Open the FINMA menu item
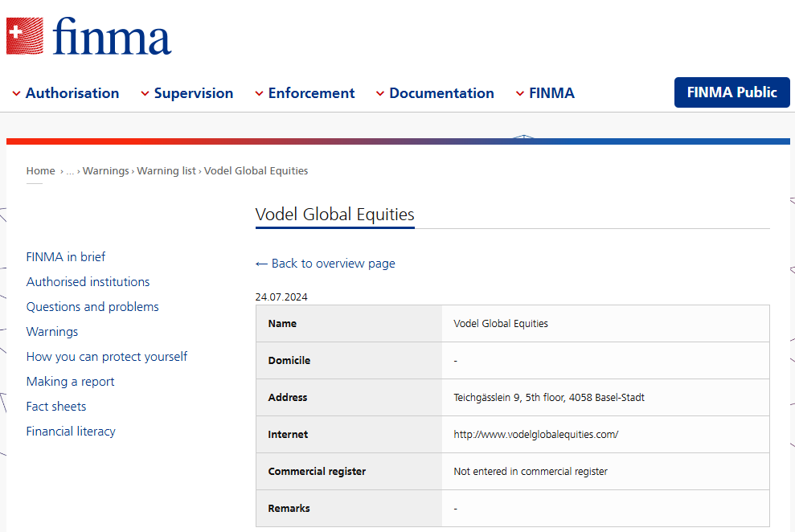 (551, 93)
